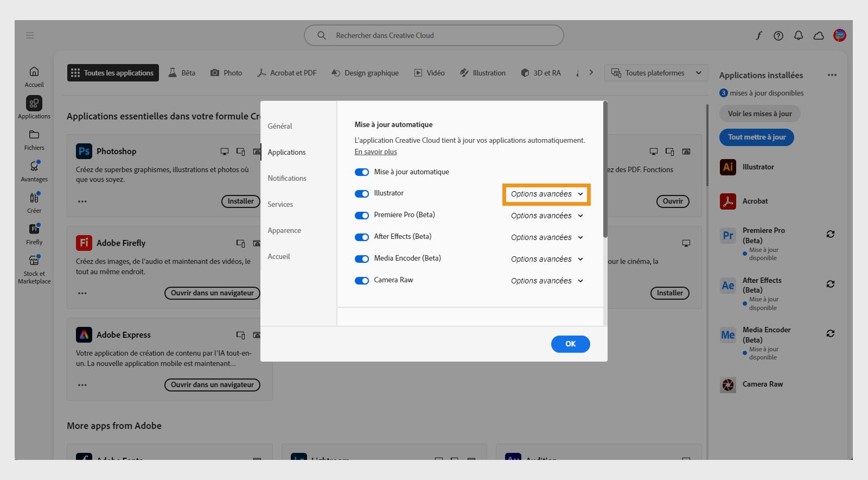Toggle Media Encoder (Beta) auto-update switch

(x=362, y=259)
